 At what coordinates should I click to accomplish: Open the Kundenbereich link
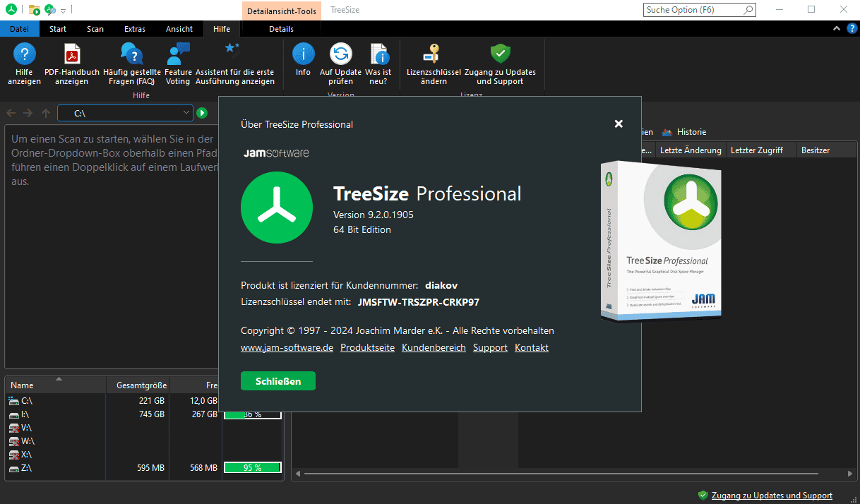[434, 347]
